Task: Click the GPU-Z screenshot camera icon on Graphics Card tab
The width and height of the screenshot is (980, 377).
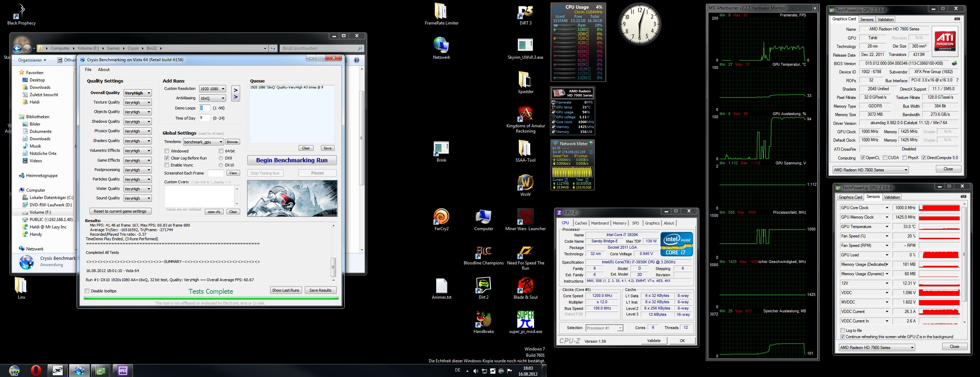Action: tap(957, 19)
